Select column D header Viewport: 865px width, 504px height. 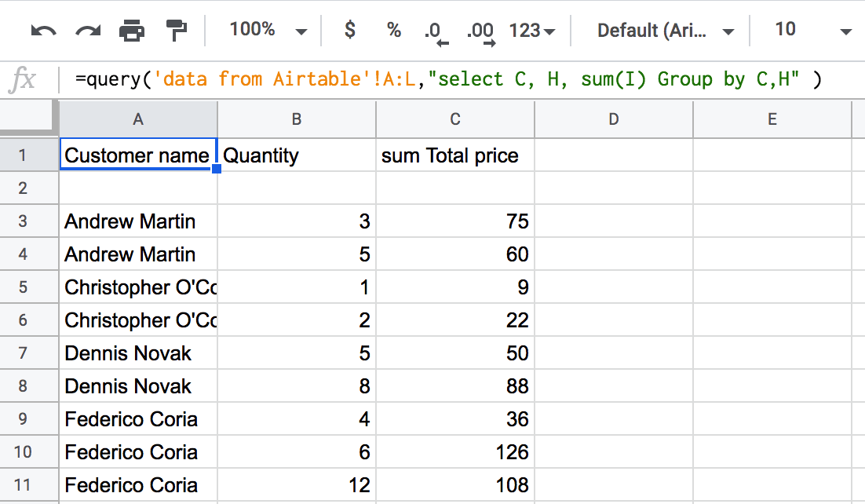(614, 119)
